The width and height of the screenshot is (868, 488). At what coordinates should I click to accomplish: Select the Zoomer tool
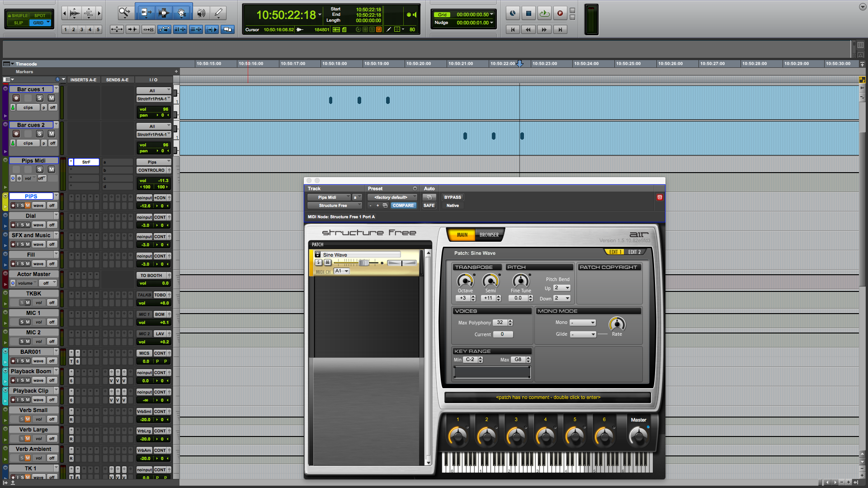point(124,13)
